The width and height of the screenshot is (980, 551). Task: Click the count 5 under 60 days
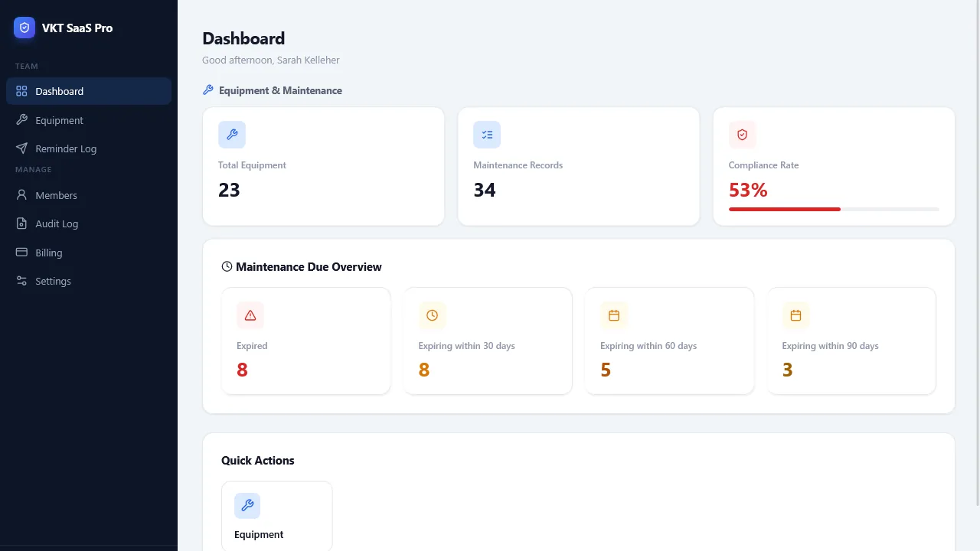point(606,370)
